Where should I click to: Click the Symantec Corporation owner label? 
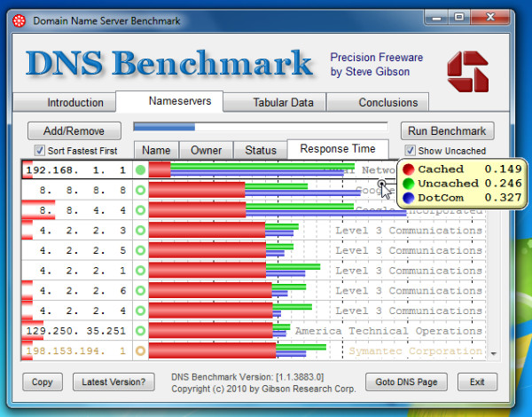(416, 350)
